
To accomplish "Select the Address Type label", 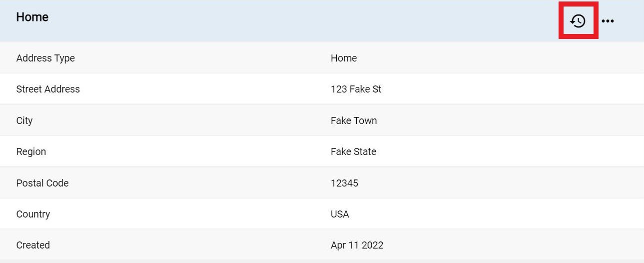I will coord(45,58).
